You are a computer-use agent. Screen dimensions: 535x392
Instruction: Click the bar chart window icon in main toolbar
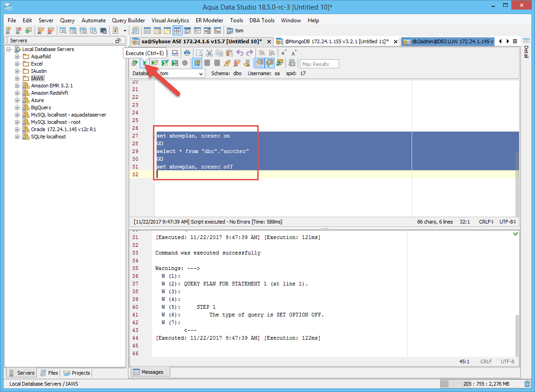coord(217,31)
